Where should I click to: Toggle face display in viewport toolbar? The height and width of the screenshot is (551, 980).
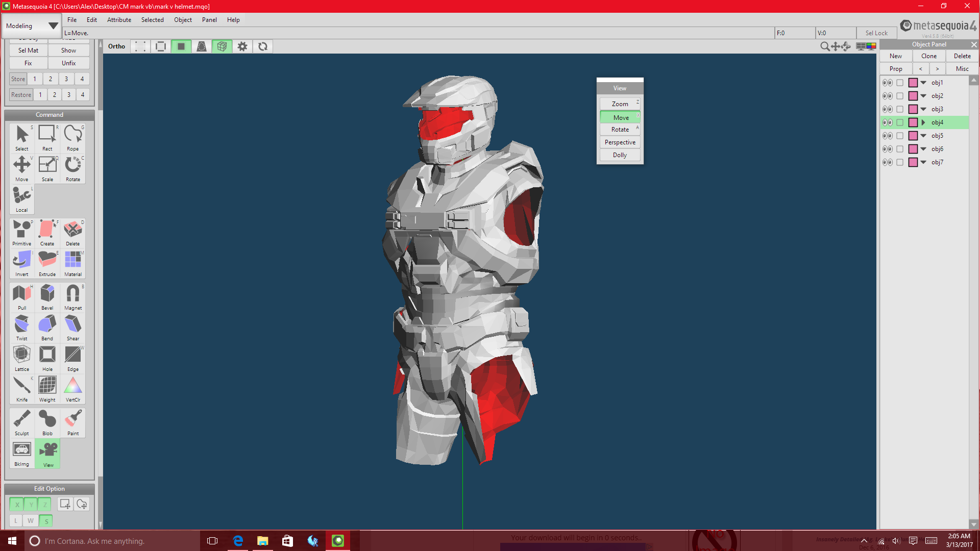click(x=181, y=46)
